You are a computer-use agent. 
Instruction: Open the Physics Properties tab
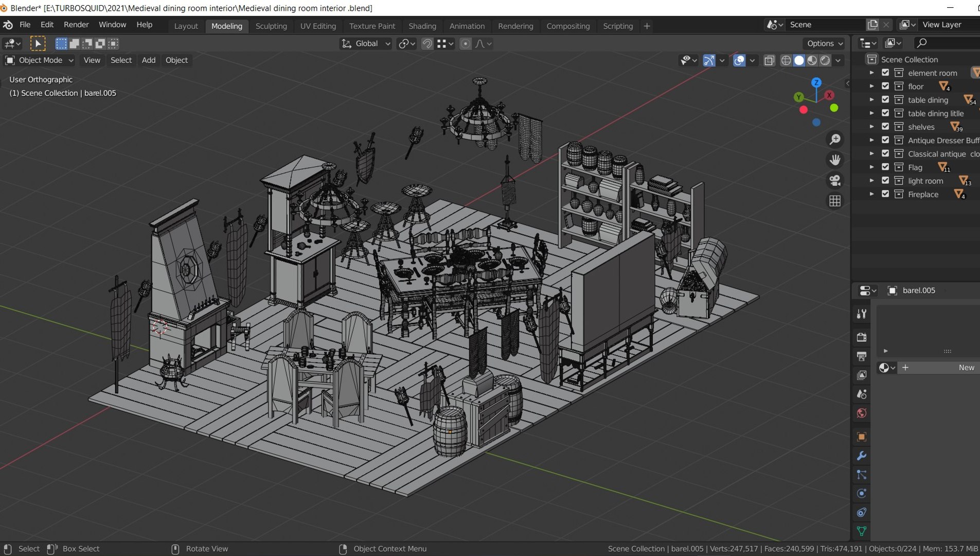click(x=862, y=494)
